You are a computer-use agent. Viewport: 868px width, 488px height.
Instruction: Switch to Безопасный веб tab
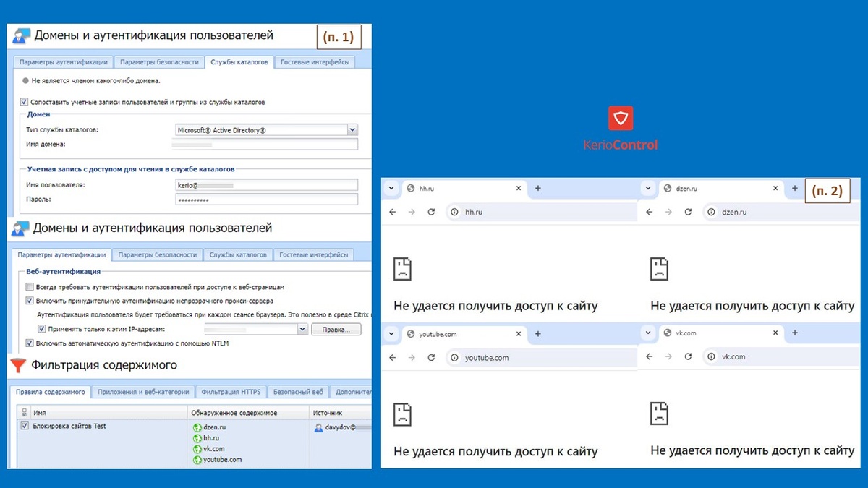pyautogui.click(x=298, y=392)
